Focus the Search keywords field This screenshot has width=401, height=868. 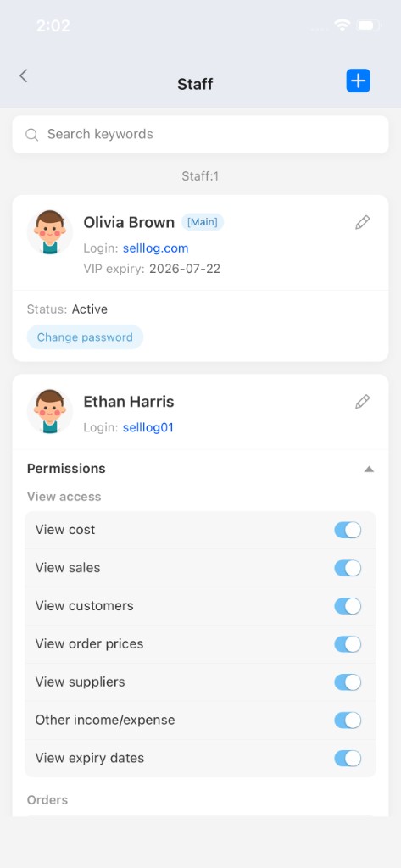[x=200, y=135]
